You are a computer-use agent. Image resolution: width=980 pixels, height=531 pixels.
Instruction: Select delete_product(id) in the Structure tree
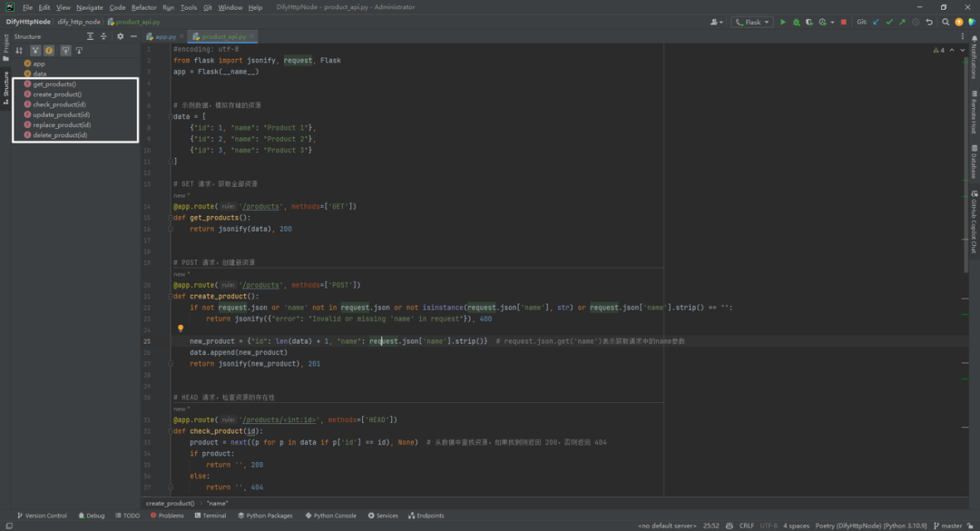(60, 135)
